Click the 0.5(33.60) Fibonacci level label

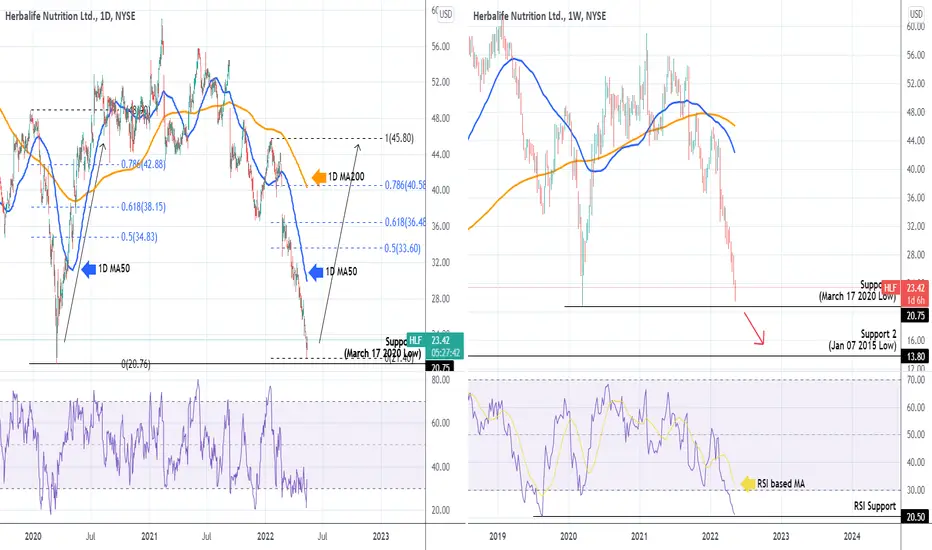click(x=402, y=248)
